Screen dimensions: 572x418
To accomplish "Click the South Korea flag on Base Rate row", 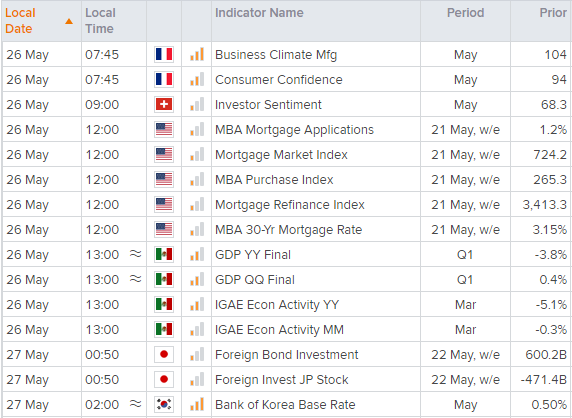I will click(164, 404).
